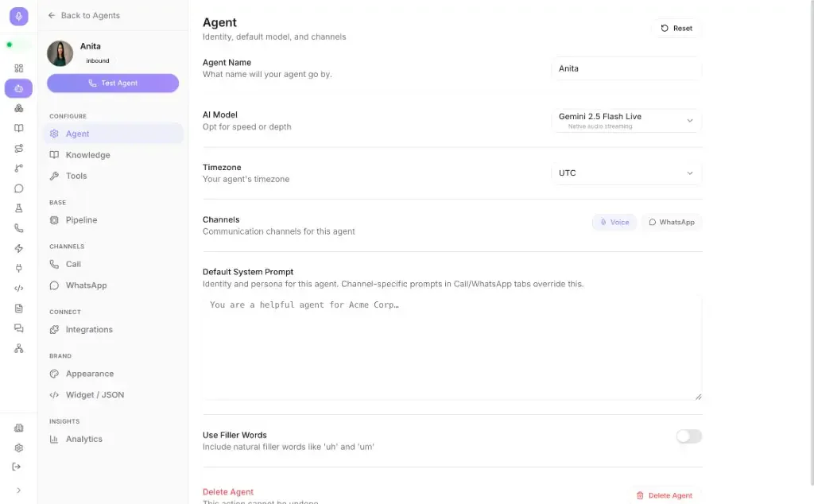The height and width of the screenshot is (504, 814).
Task: Click the lightning bolt icon in left rail
Action: click(x=19, y=248)
